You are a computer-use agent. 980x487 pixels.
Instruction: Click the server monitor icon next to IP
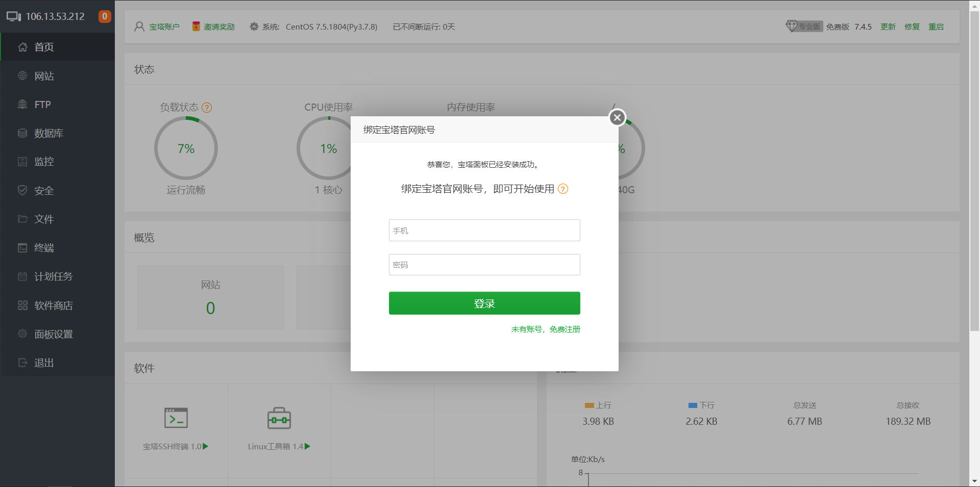14,16
